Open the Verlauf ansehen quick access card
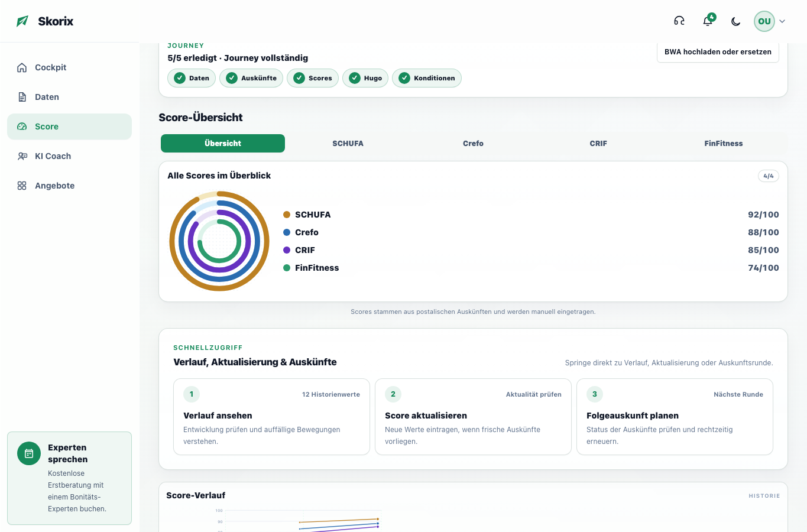This screenshot has width=807, height=532. pyautogui.click(x=271, y=417)
